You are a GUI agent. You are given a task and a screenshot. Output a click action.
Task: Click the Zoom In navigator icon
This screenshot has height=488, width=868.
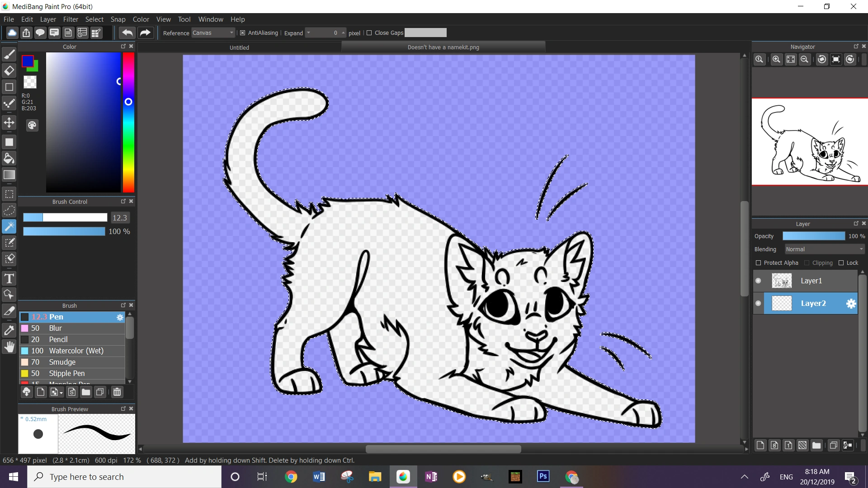[x=776, y=59]
